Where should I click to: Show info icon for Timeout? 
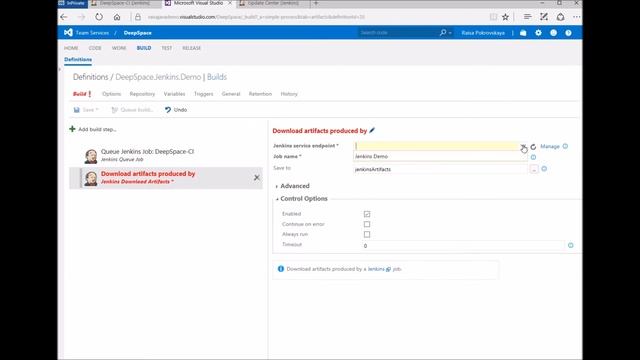571,245
